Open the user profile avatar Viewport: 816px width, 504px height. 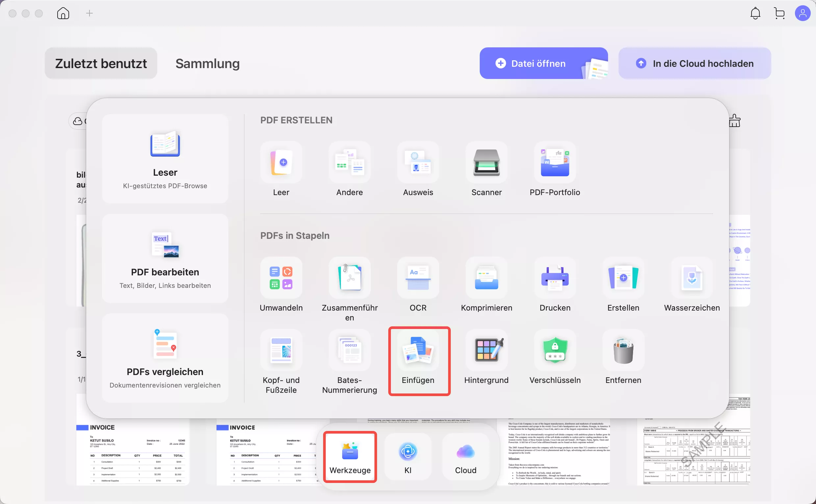[x=803, y=13]
